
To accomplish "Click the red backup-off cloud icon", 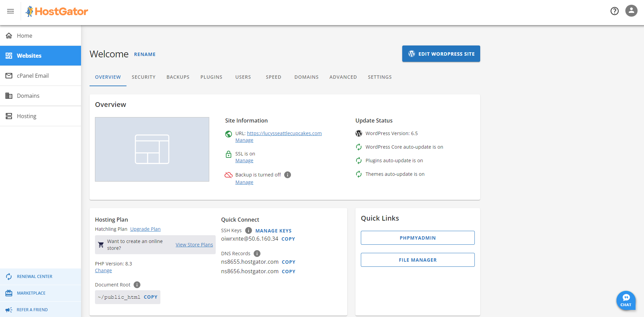I will (x=229, y=175).
